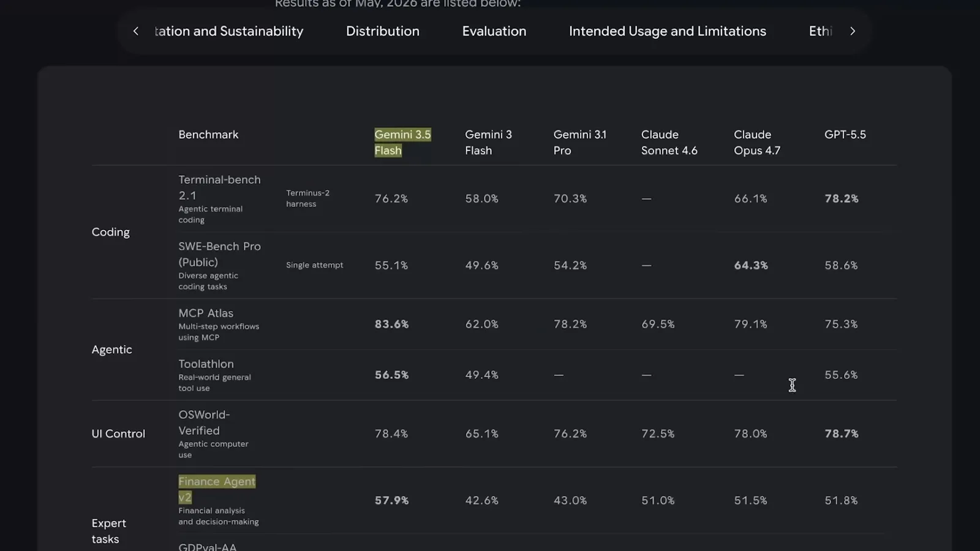Click the 66.1% Claude Opus Terminal-bench value
This screenshot has height=551, width=980.
click(750, 198)
